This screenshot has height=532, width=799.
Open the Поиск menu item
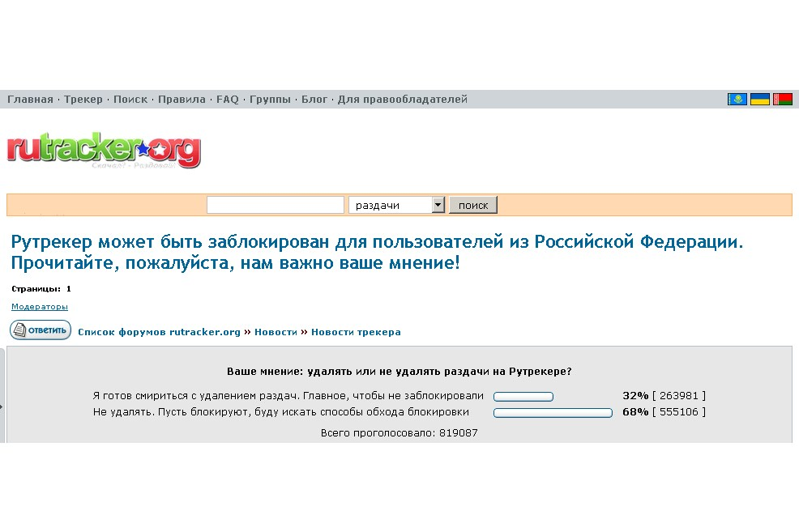(130, 100)
